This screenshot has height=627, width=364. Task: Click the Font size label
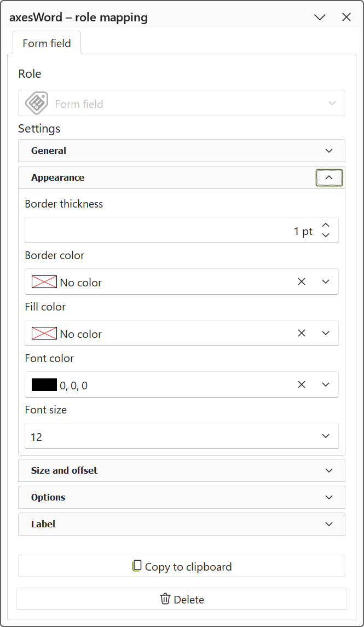pyautogui.click(x=45, y=410)
